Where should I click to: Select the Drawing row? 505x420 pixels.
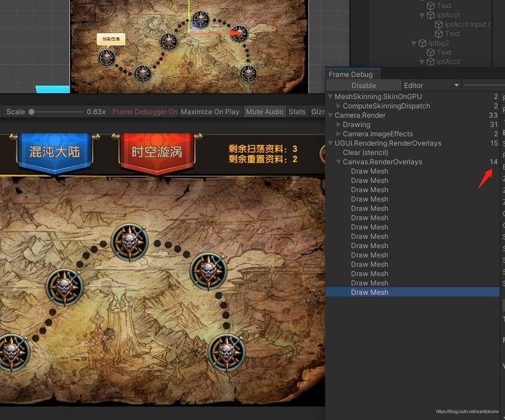pos(412,125)
